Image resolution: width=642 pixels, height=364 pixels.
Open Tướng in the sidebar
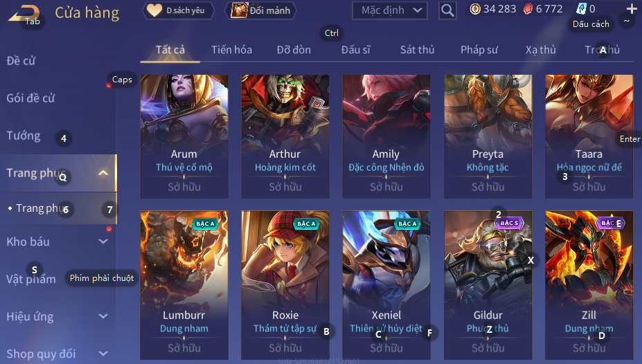[24, 136]
